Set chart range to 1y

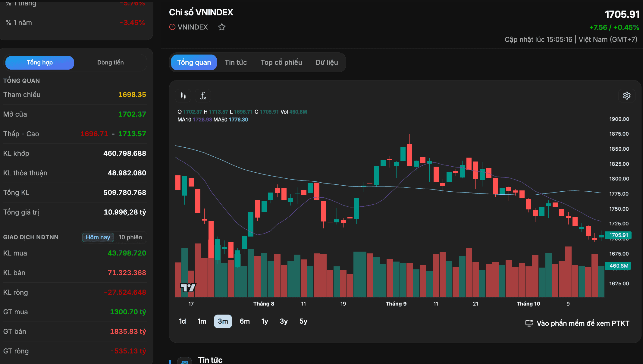265,322
